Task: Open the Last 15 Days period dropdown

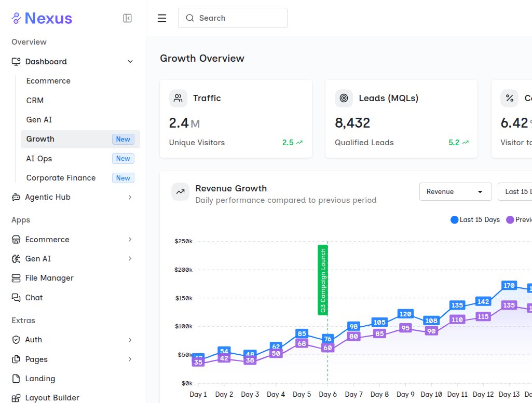Action: (515, 192)
